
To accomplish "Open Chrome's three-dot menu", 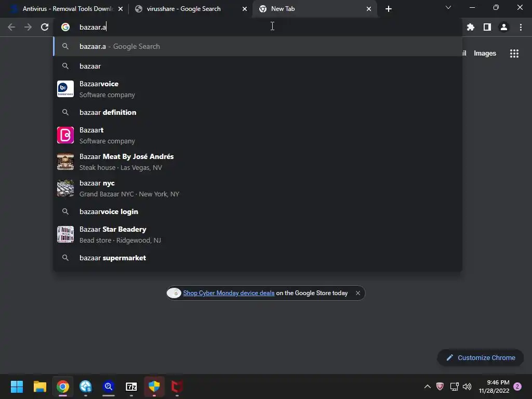I will click(x=521, y=27).
